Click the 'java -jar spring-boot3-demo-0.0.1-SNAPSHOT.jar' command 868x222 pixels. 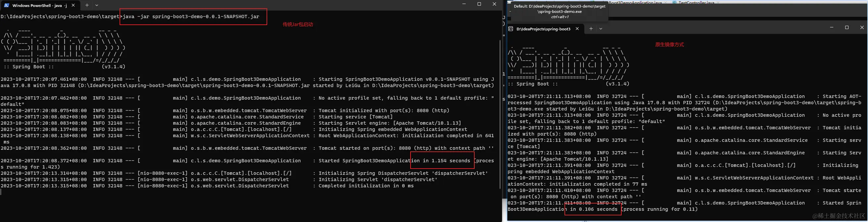point(191,16)
